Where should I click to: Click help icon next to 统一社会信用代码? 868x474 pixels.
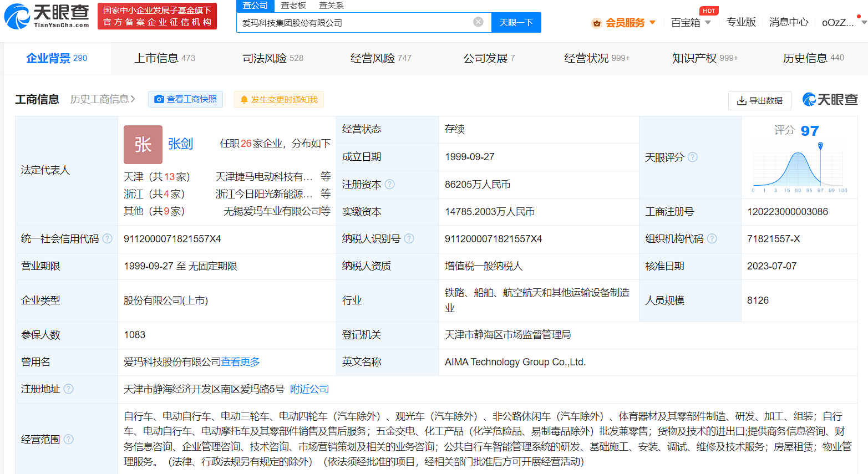point(108,239)
